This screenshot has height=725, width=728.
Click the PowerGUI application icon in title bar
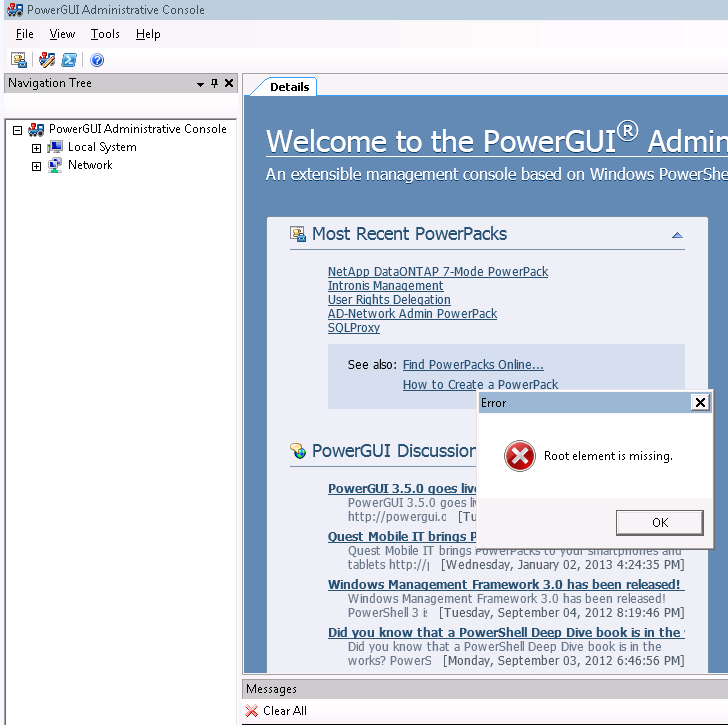click(x=15, y=9)
